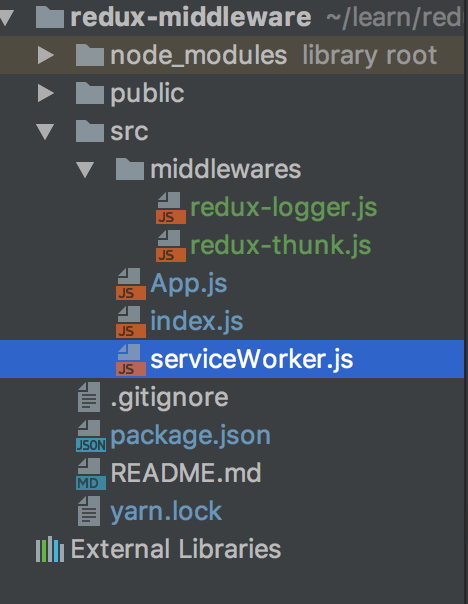Click the middlewares folder icon
Viewport: 468px width, 604px height.
point(130,169)
